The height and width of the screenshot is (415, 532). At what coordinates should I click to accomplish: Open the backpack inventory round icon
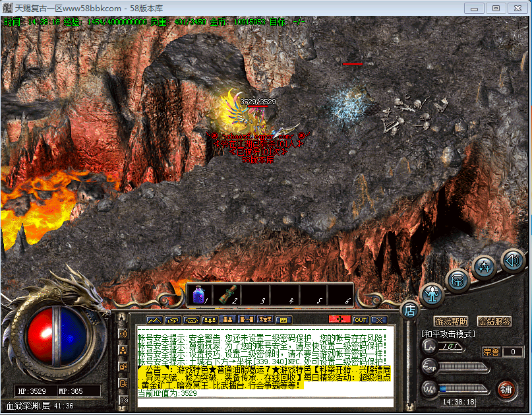458,281
